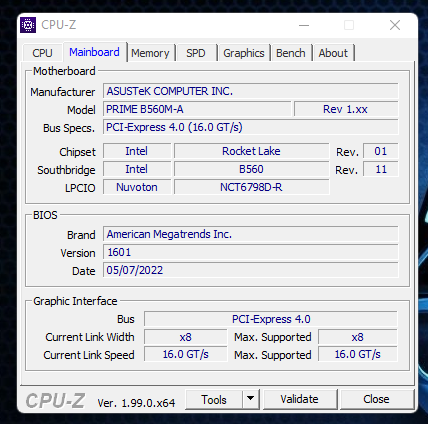Click BIOS brand American Megatrends Inc.

pos(251,234)
